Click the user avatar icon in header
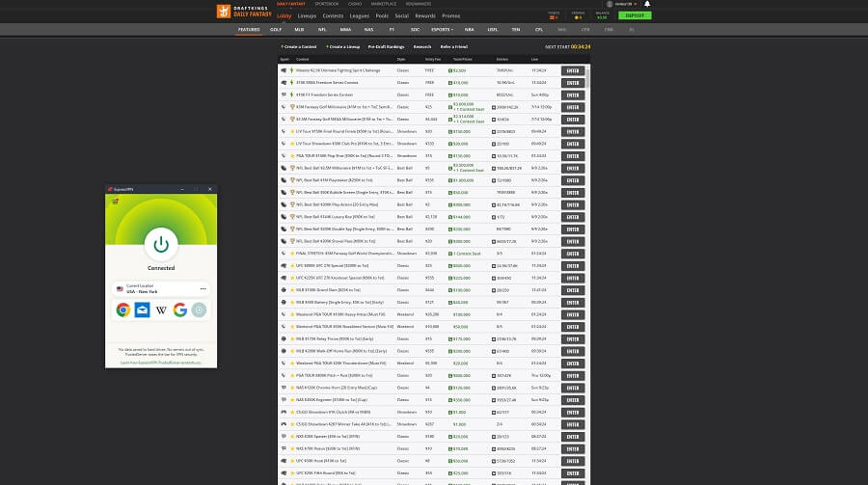 [610, 4]
